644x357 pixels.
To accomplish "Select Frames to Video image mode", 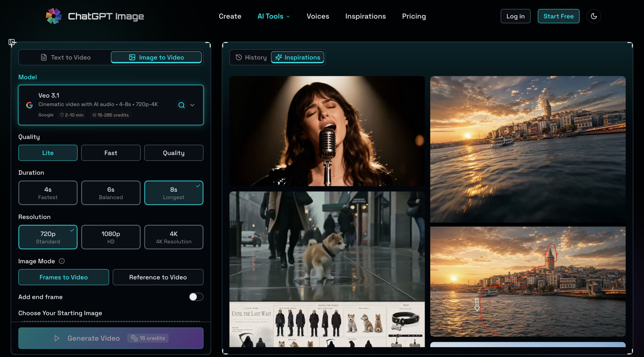I will (x=64, y=277).
